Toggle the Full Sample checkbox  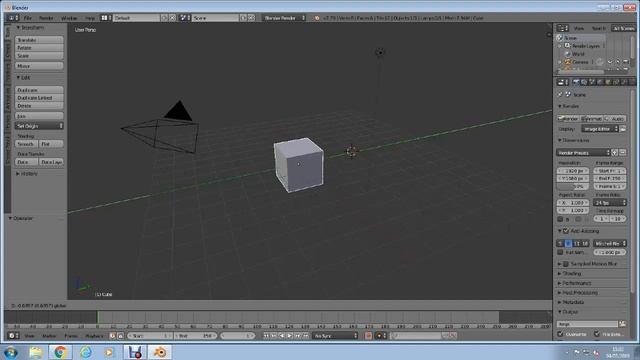coord(560,252)
